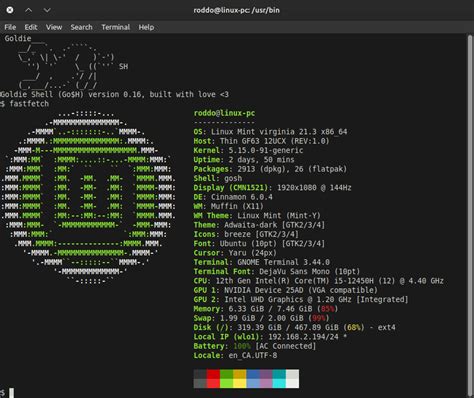Click the 'Display (CMN1521)' line

(x=273, y=188)
